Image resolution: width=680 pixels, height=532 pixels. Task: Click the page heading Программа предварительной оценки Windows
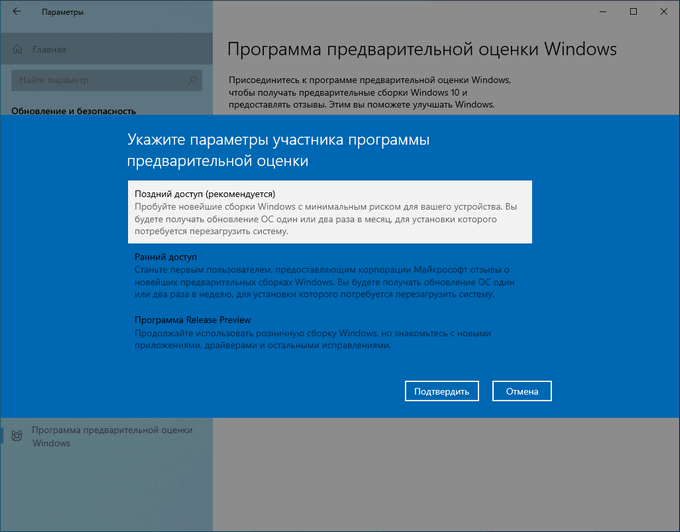tap(422, 49)
